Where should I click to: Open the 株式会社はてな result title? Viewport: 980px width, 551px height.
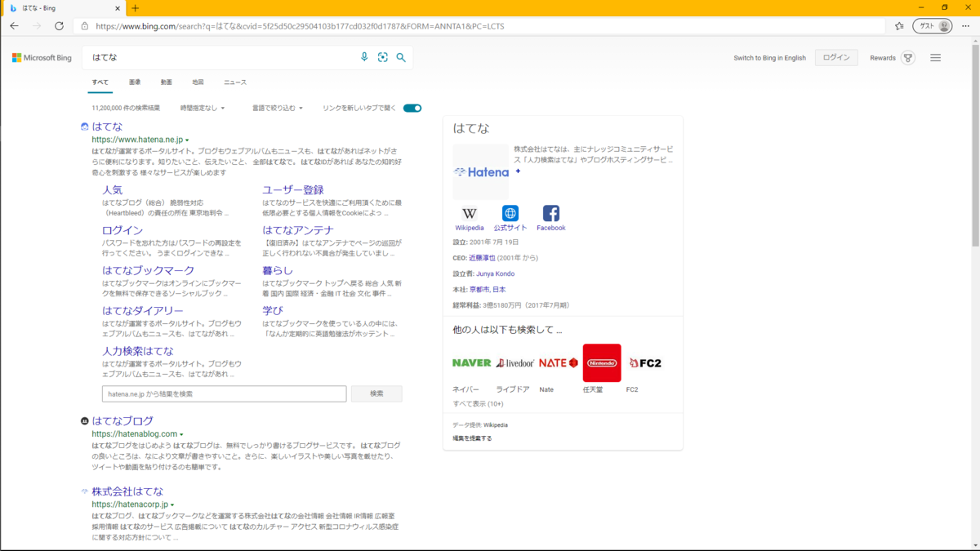point(127,491)
